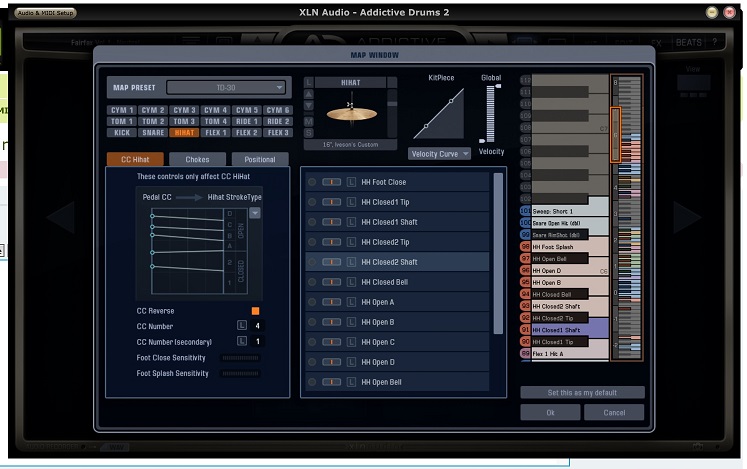Toggle the switch for HH Closed1 Shaft

click(x=332, y=222)
